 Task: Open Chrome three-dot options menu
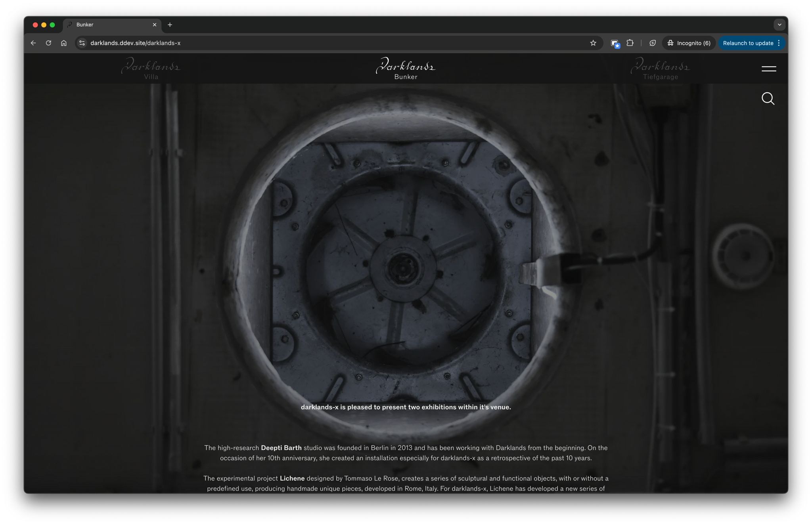pyautogui.click(x=779, y=43)
